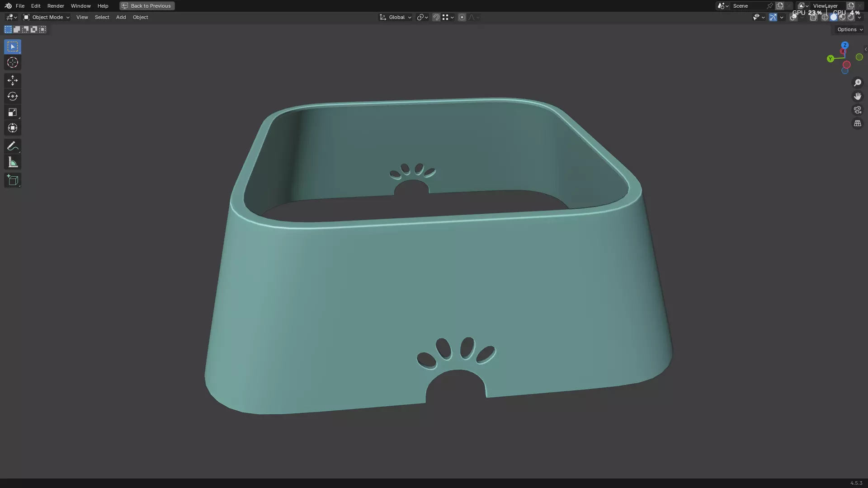Click the zoom magnifier viewport icon
This screenshot has width=868, height=488.
(x=858, y=83)
